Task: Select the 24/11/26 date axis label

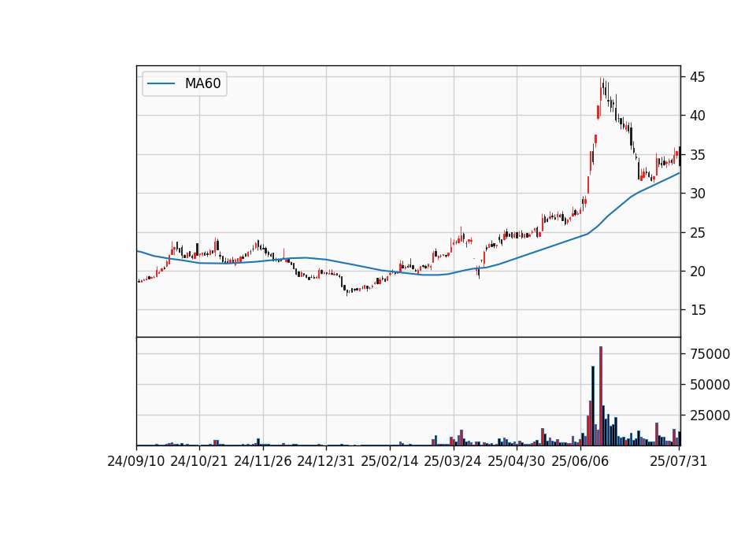Action: click(263, 461)
